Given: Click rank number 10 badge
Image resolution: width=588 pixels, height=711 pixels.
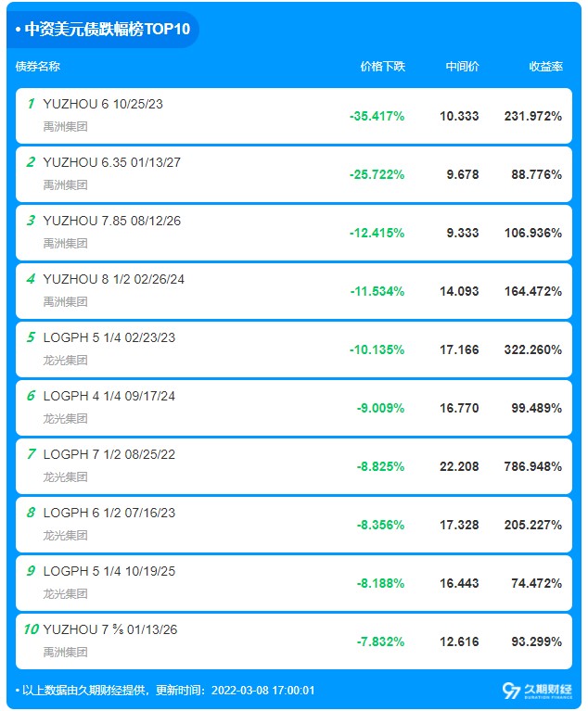Looking at the screenshot, I should click(x=32, y=629).
